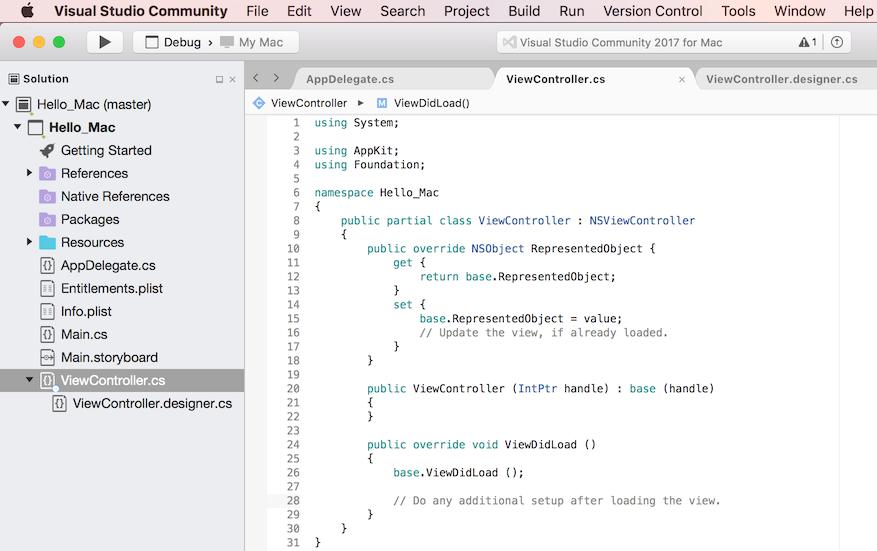Expand the References folder

30,174
